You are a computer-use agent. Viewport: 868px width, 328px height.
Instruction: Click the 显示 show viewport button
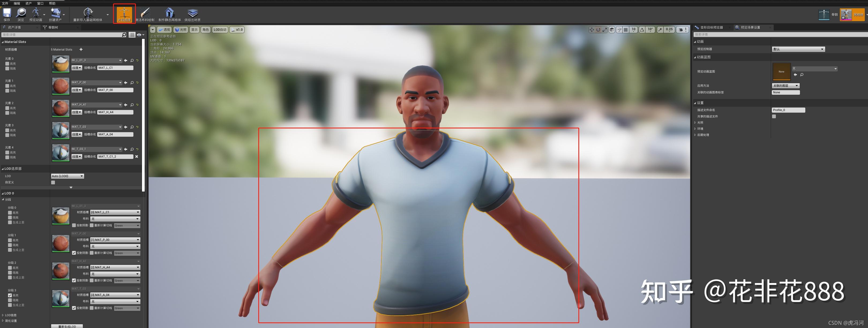point(194,30)
